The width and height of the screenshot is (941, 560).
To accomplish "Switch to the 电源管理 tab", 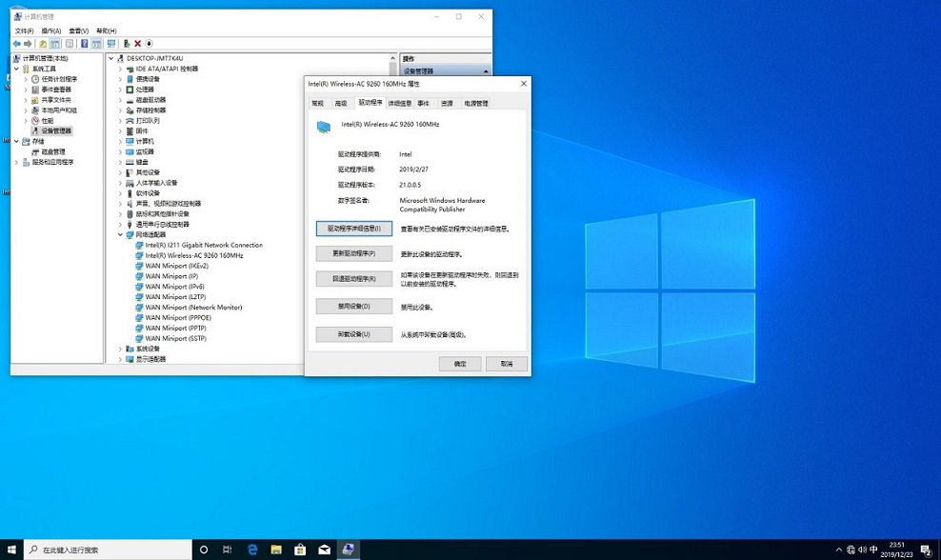I will coord(476,103).
